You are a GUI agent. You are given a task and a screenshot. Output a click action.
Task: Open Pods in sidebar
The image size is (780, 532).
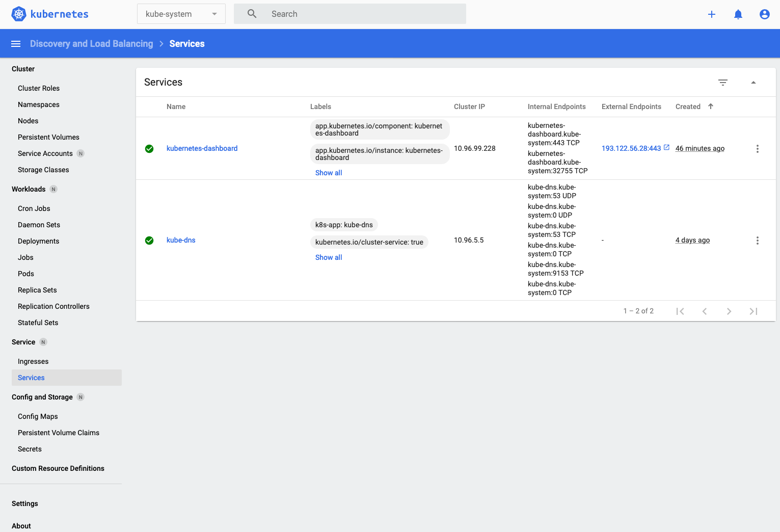pyautogui.click(x=26, y=274)
